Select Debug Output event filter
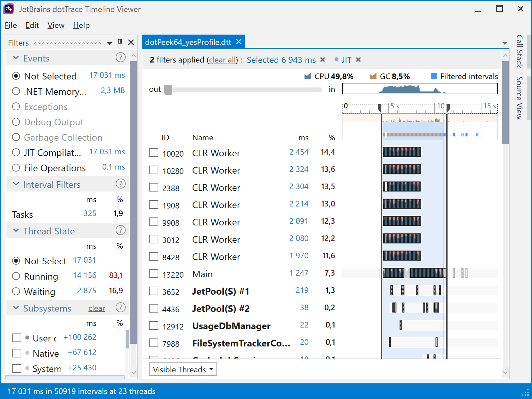This screenshot has height=399, width=532. (x=16, y=122)
